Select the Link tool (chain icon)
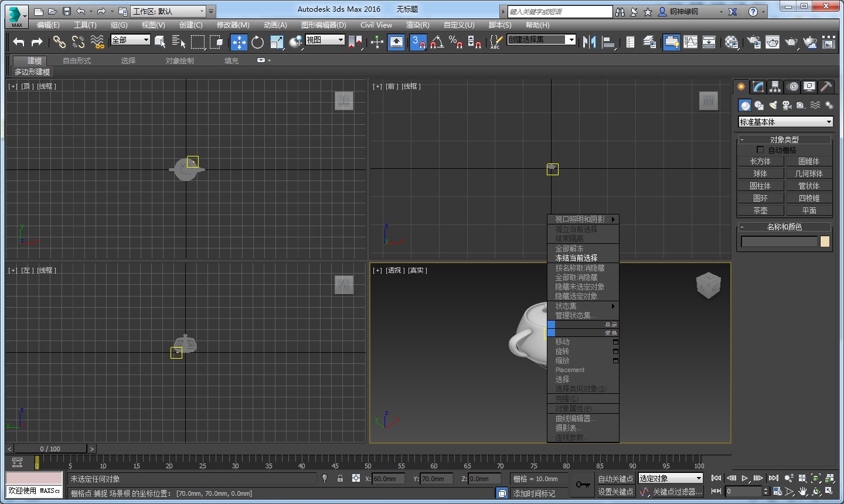This screenshot has height=504, width=844. (59, 42)
